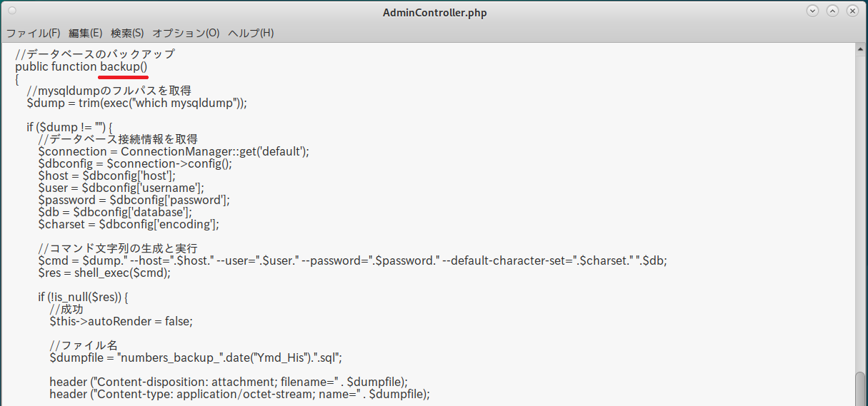
Task: Click the shell_exec($cmd) line
Action: point(104,273)
